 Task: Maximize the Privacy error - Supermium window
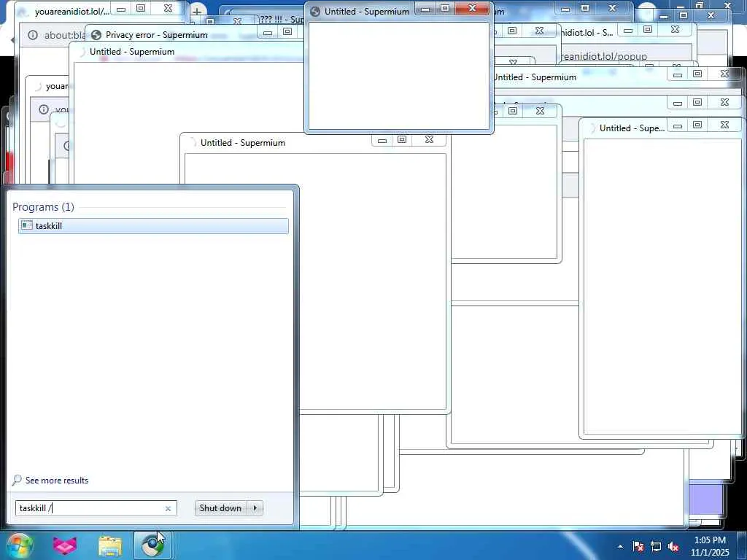pos(287,32)
